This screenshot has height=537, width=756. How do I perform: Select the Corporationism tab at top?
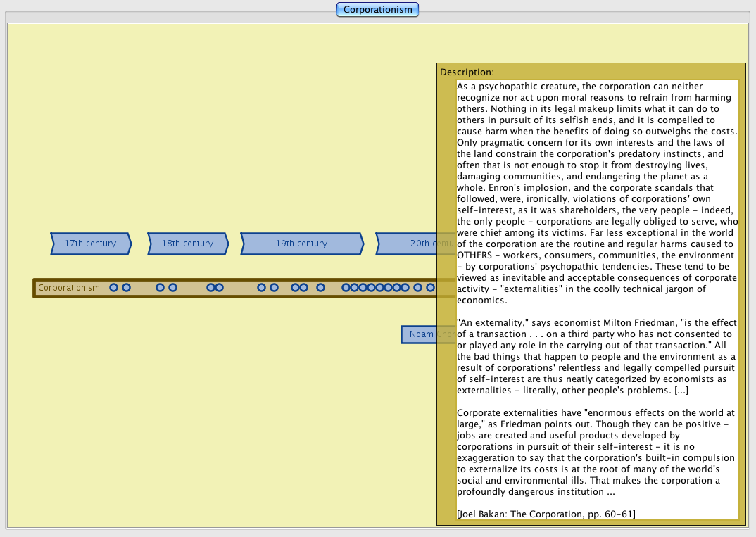point(377,9)
